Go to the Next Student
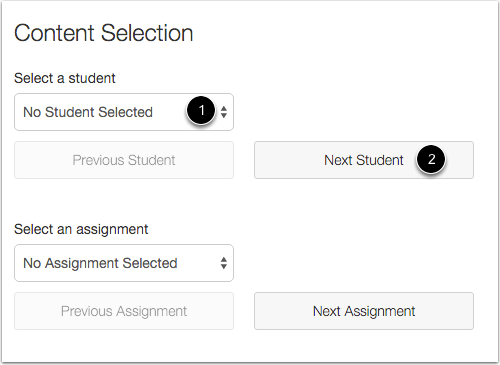Screen dimensions: 500x365 tap(364, 160)
